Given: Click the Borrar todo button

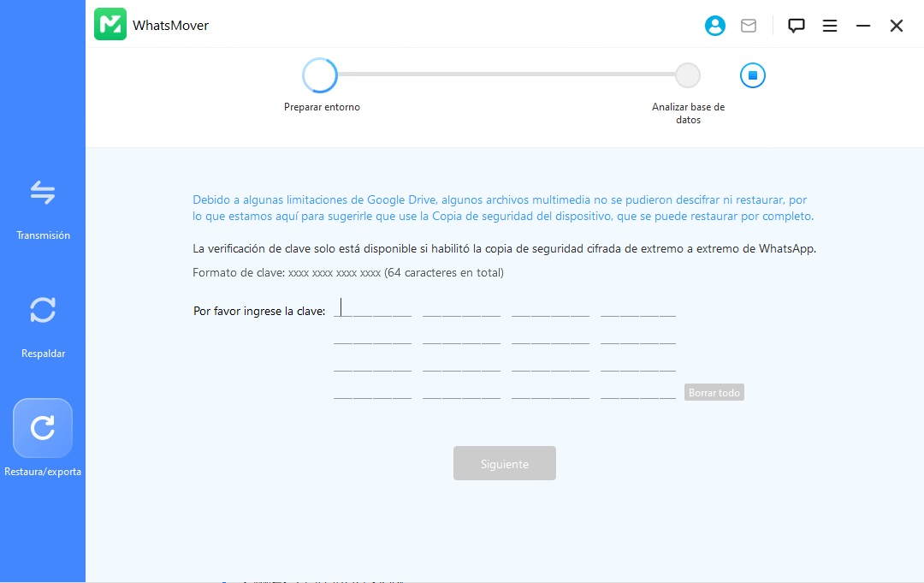Looking at the screenshot, I should [x=714, y=393].
